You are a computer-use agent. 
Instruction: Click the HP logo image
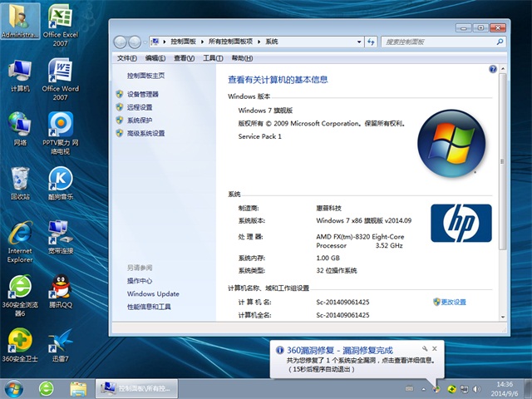tap(460, 223)
